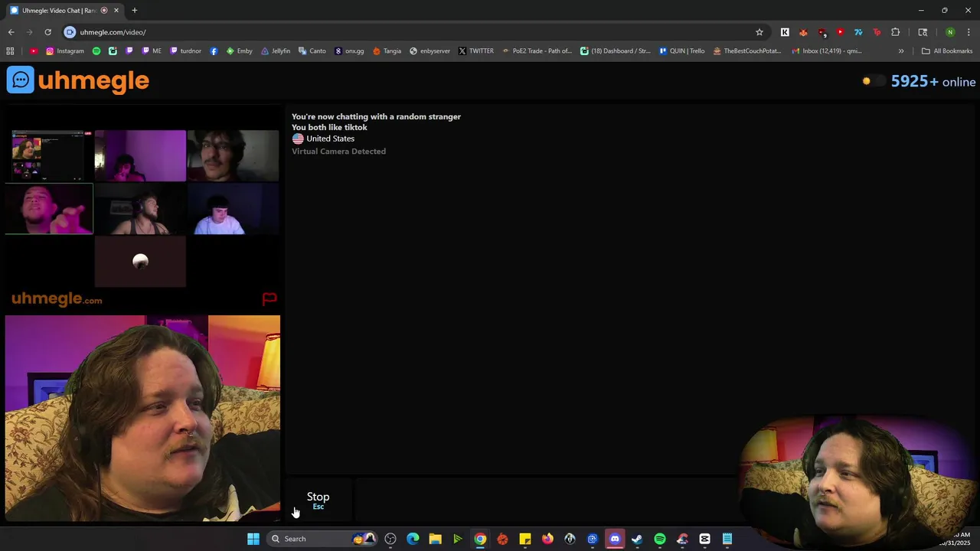Screen dimensions: 980x551
Task: Go back to the previous page
Action: coord(11,32)
